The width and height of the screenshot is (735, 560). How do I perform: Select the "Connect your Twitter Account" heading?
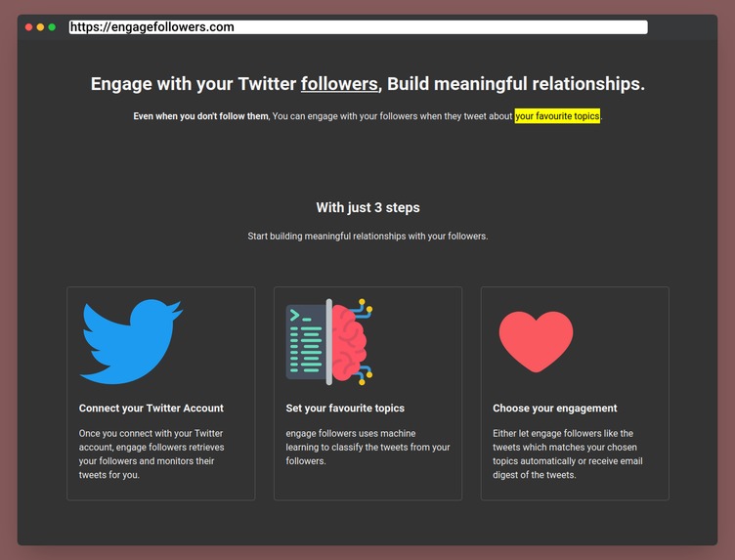click(151, 409)
